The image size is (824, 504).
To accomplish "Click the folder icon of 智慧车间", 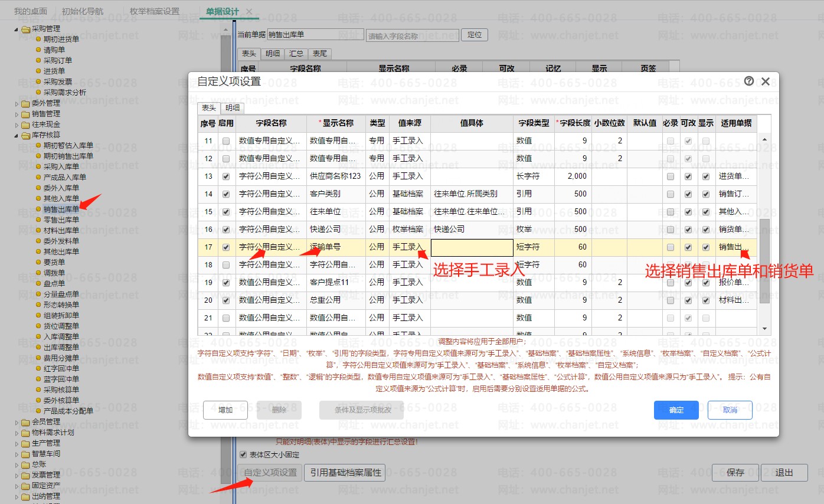I will pos(25,454).
